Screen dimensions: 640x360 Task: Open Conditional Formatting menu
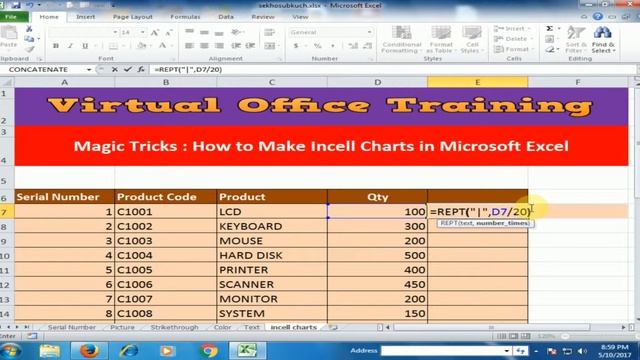click(401, 39)
